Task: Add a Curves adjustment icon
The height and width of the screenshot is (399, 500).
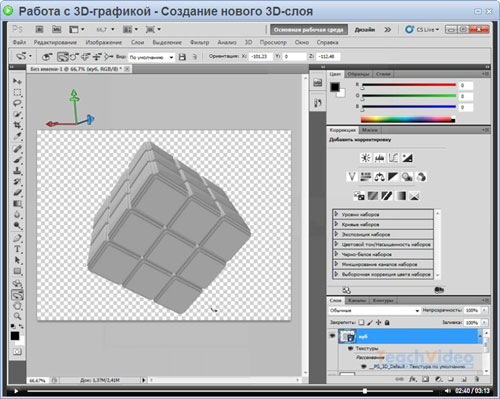Action: [x=393, y=158]
